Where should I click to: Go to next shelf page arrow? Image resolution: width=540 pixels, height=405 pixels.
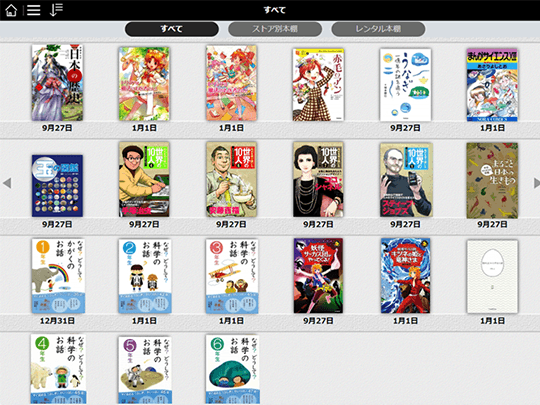536,183
